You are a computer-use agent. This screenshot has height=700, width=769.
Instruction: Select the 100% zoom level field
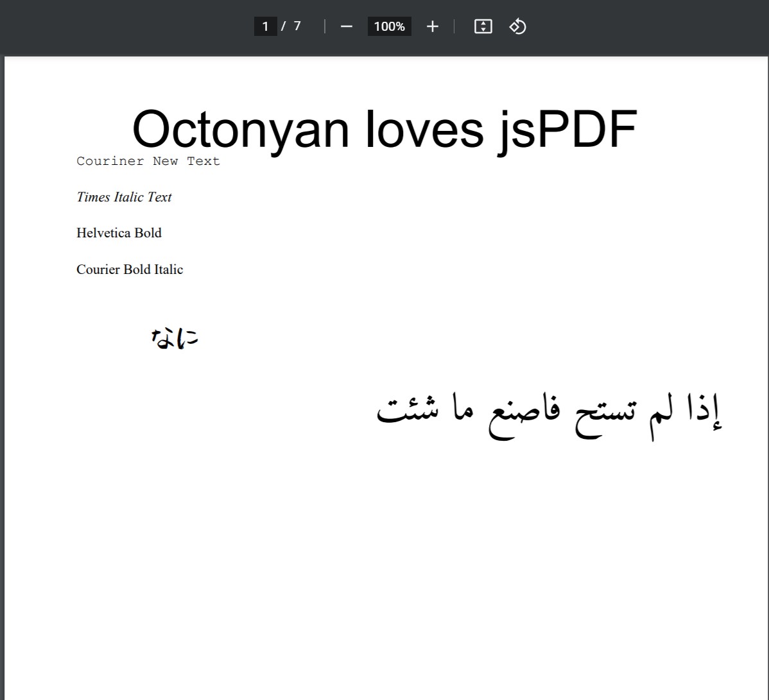(x=390, y=26)
